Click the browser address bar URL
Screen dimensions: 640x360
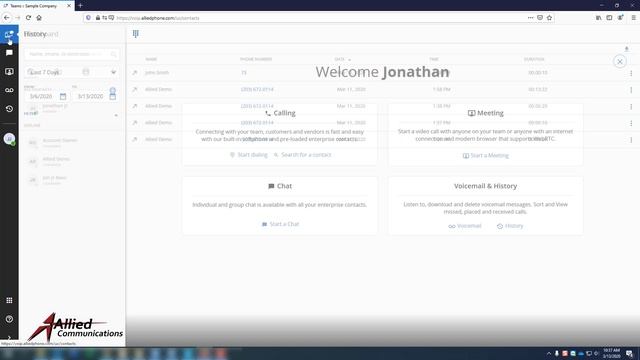158,18
